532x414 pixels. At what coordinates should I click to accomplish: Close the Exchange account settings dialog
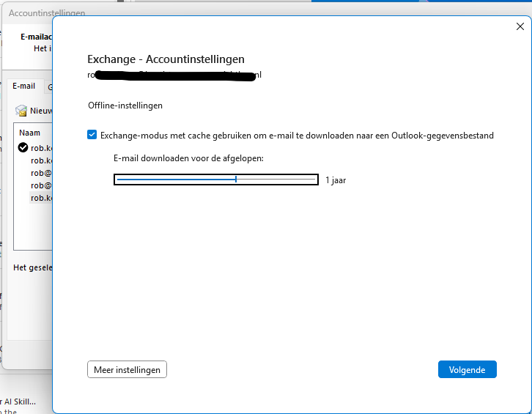pos(520,26)
